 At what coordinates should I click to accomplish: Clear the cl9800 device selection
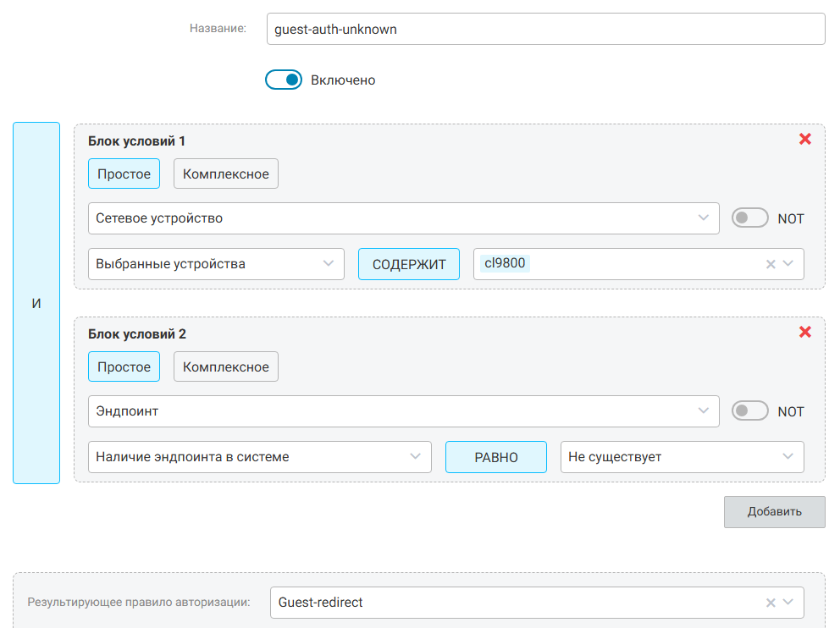pyautogui.click(x=771, y=264)
